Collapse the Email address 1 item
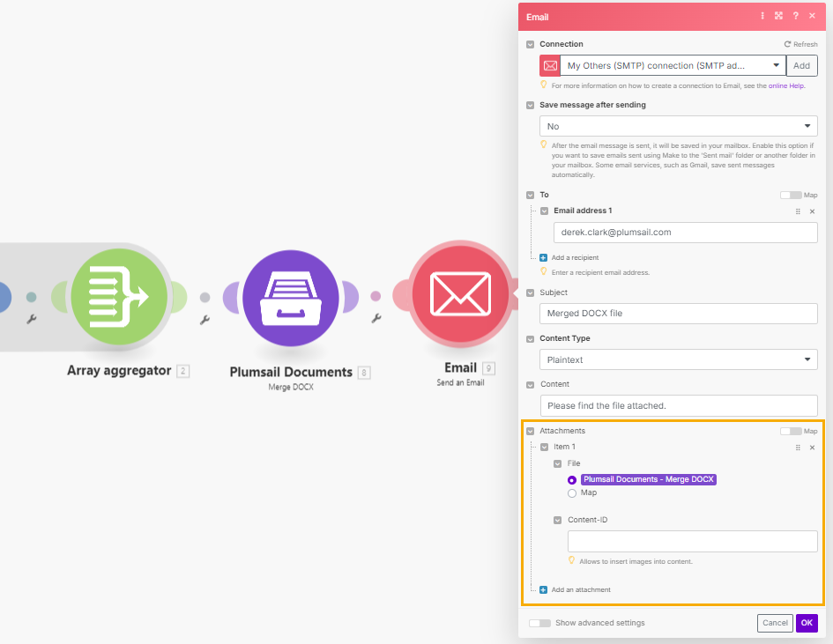The image size is (833, 644). coord(544,211)
